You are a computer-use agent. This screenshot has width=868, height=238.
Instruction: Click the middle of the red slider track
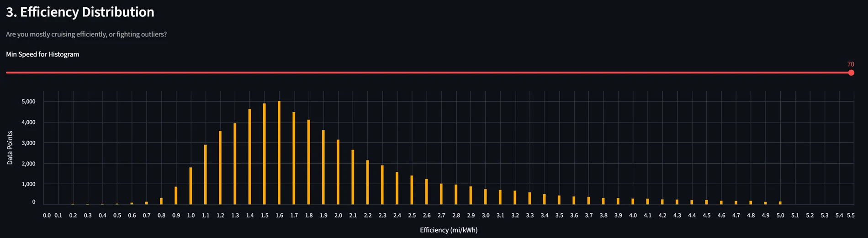(428, 72)
